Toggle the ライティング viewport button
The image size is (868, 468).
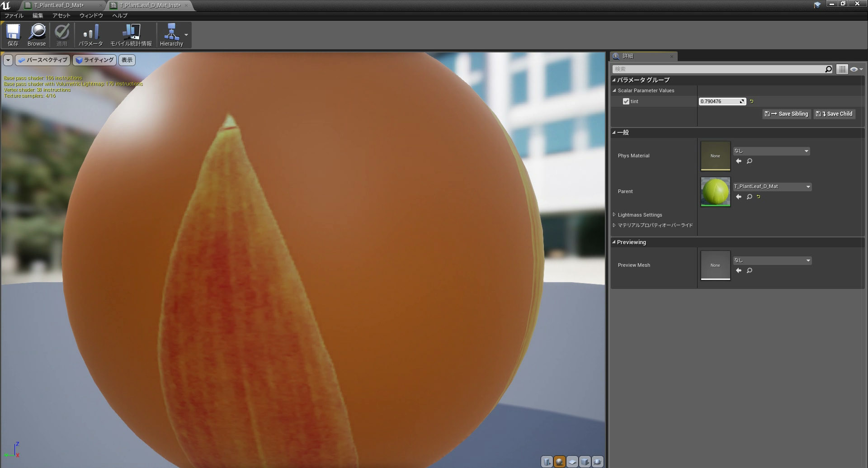pyautogui.click(x=94, y=60)
